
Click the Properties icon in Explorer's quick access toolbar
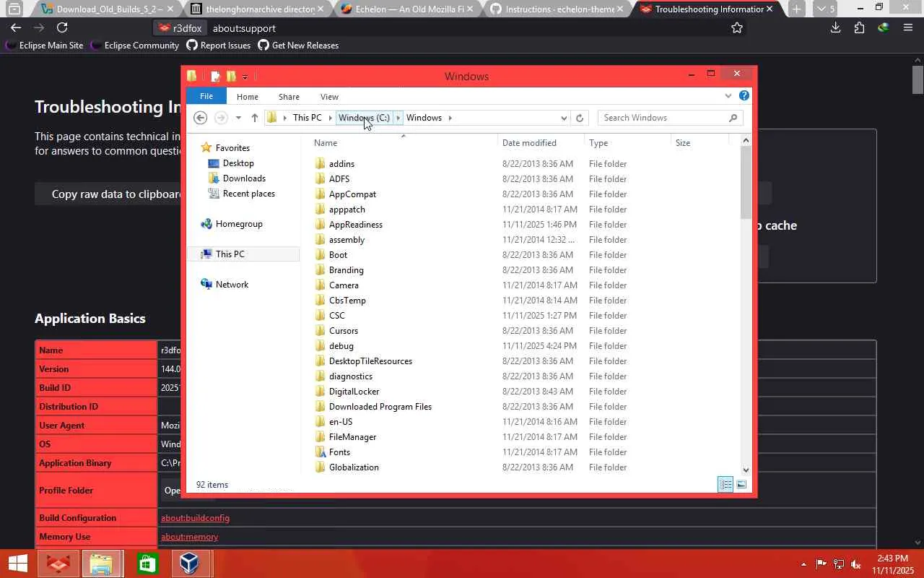(x=215, y=77)
